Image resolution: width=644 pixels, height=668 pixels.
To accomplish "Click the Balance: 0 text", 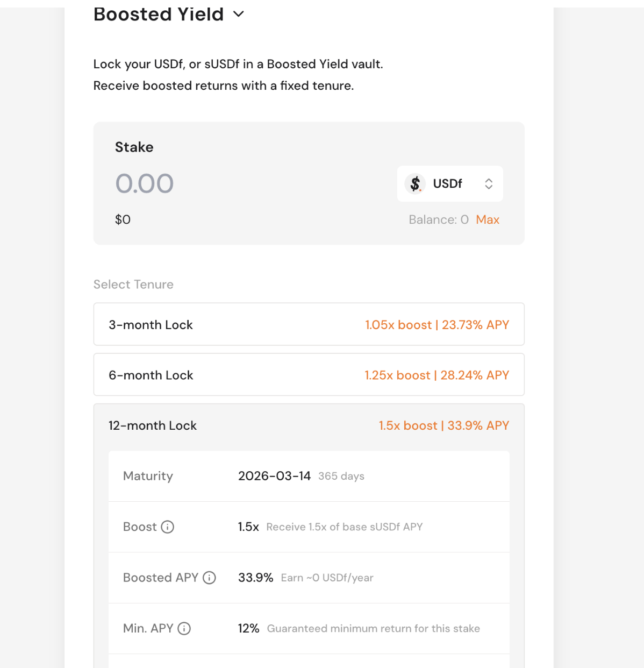I will pyautogui.click(x=438, y=219).
